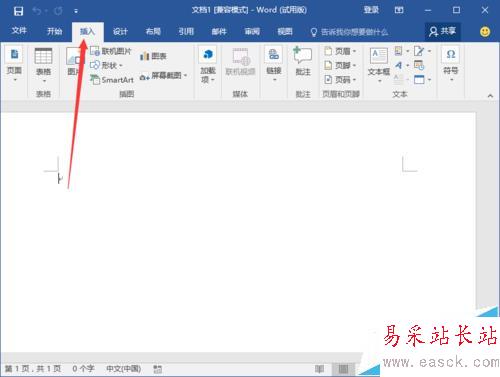This screenshot has width=500, height=377.
Task: Click the Save icon in quick access toolbar
Action: pyautogui.click(x=18, y=11)
